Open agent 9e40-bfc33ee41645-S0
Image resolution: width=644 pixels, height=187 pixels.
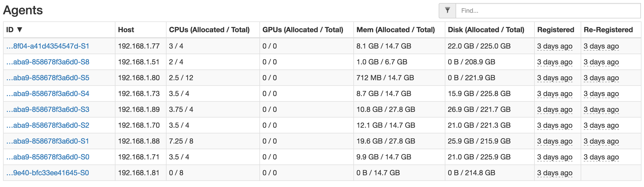pyautogui.click(x=48, y=173)
